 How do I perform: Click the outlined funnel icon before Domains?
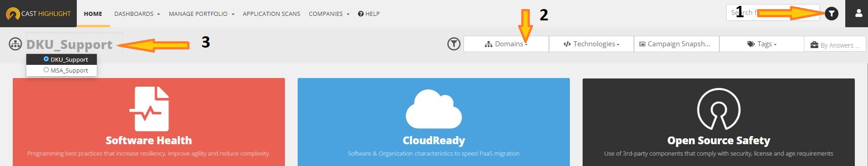point(454,44)
